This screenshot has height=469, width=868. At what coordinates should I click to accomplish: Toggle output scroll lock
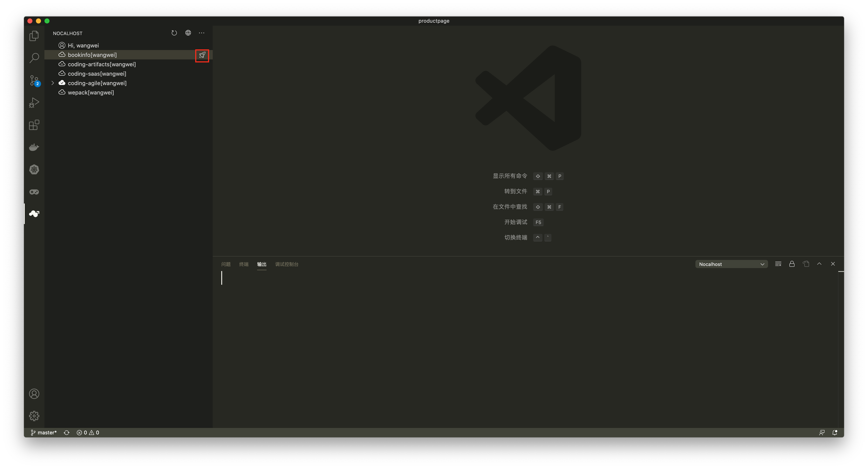click(x=792, y=264)
